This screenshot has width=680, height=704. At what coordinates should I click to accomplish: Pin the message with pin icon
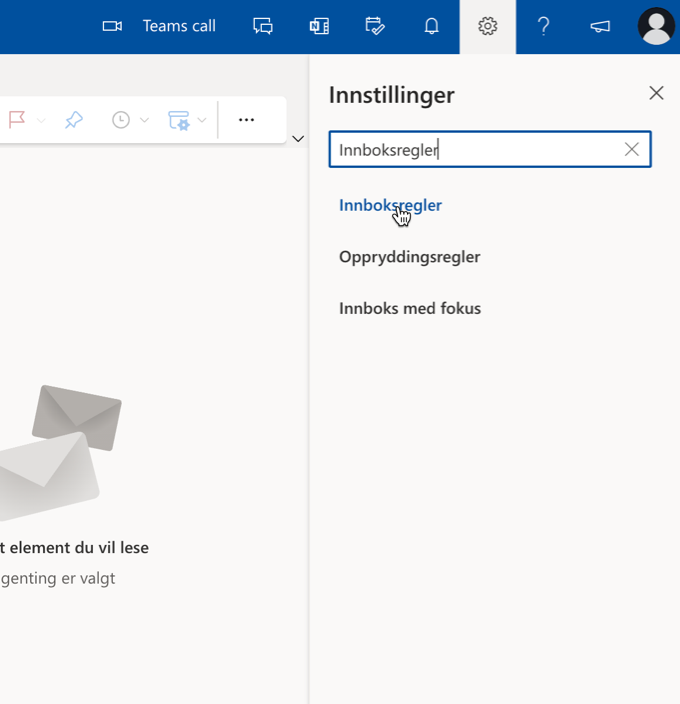pyautogui.click(x=73, y=120)
